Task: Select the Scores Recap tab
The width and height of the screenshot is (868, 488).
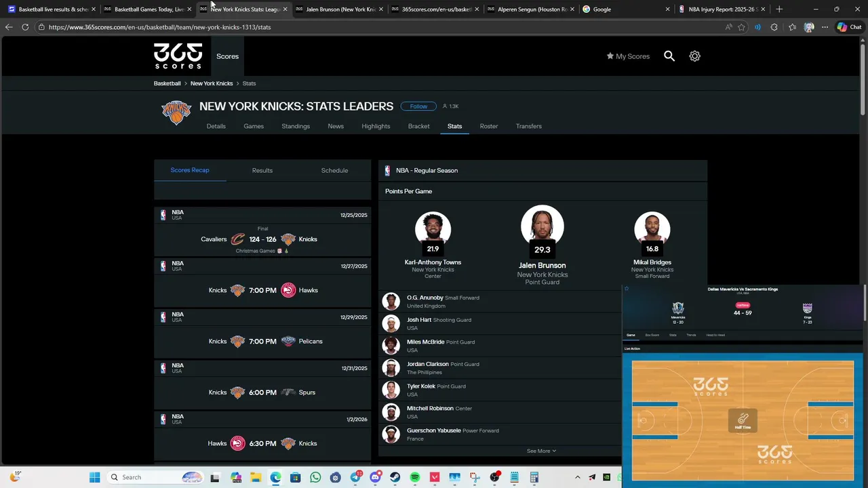Action: pos(190,170)
